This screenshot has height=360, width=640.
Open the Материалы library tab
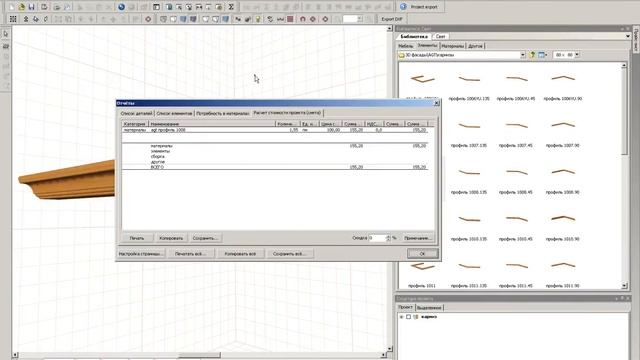(453, 46)
